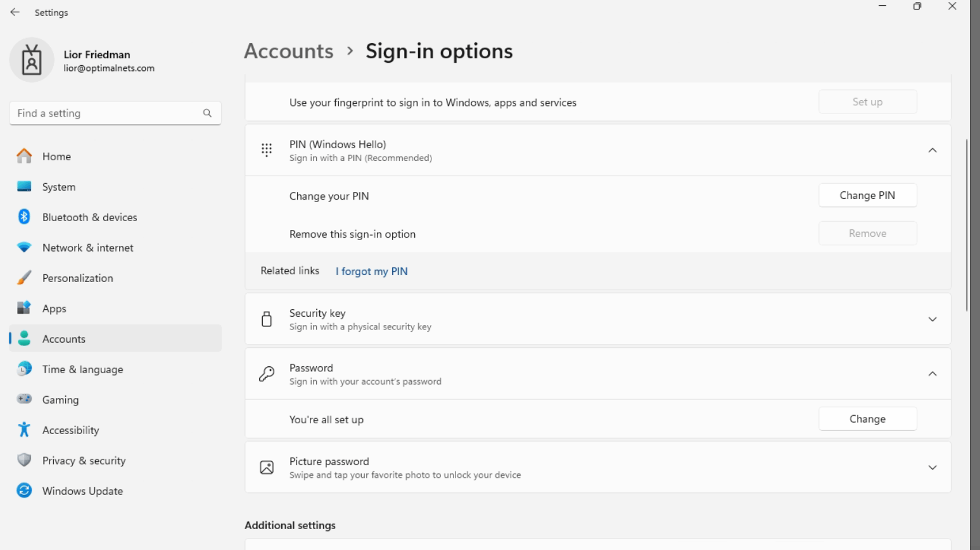This screenshot has width=980, height=550.
Task: Open Privacy & security label
Action: tap(84, 461)
